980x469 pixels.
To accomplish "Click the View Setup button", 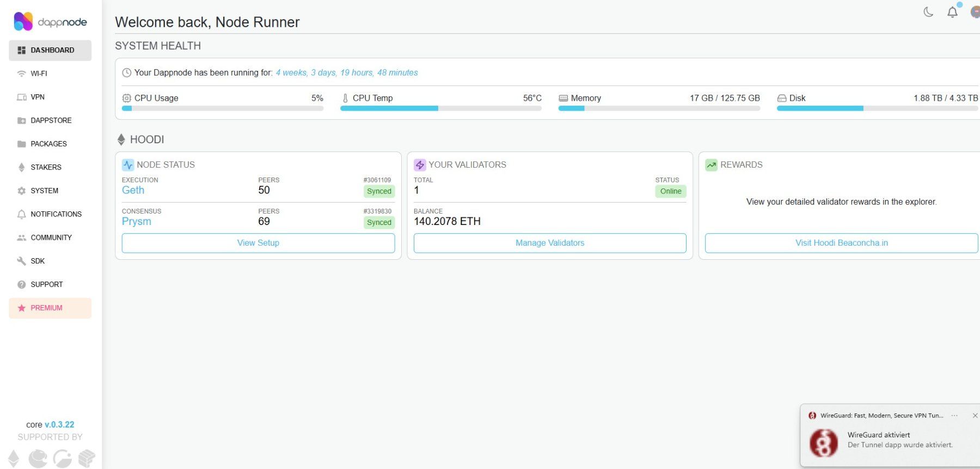I will [258, 243].
